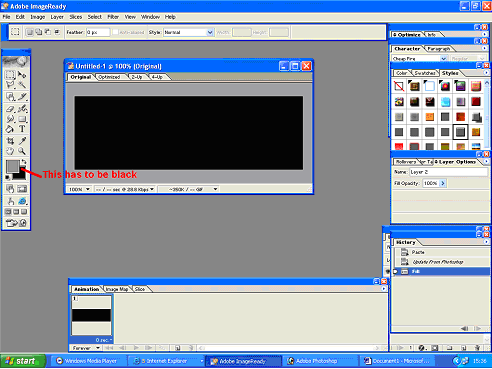Click the Fill history state
This screenshot has height=369, width=492.
[442, 271]
